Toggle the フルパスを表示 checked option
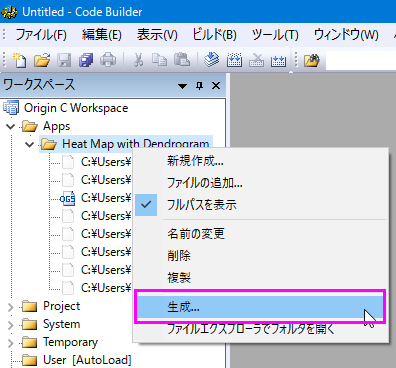 (261, 204)
